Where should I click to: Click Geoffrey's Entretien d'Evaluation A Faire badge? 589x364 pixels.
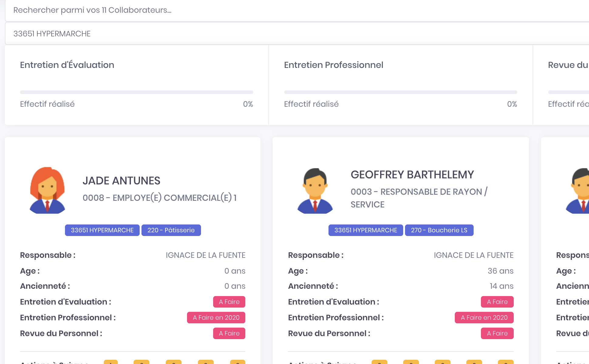tap(497, 302)
